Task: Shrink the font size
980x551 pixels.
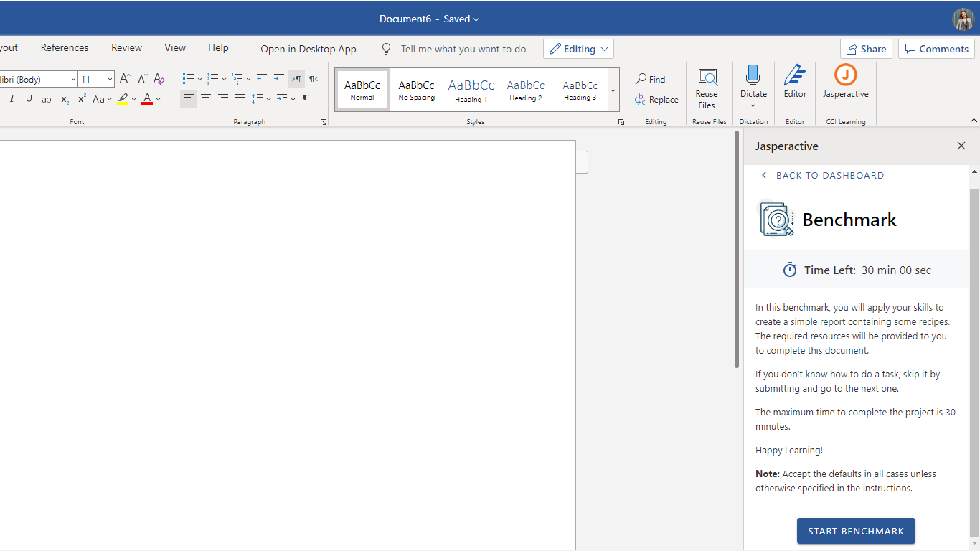Action: pyautogui.click(x=142, y=79)
